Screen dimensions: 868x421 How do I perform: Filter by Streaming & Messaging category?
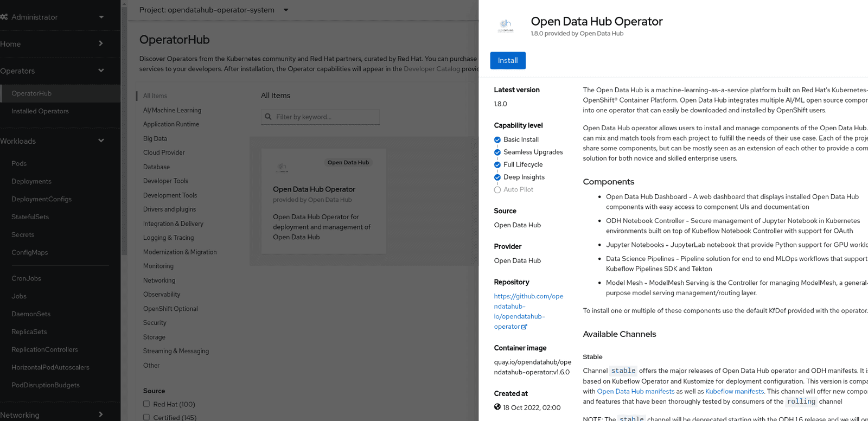[x=176, y=352]
